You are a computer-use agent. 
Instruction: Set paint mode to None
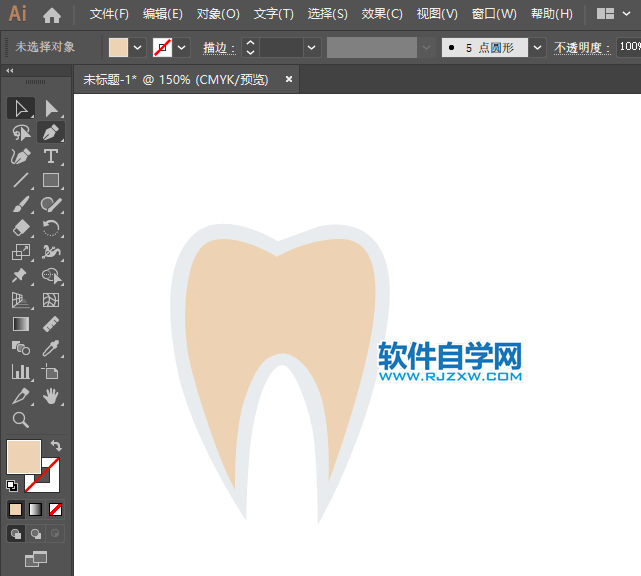pyautogui.click(x=56, y=509)
